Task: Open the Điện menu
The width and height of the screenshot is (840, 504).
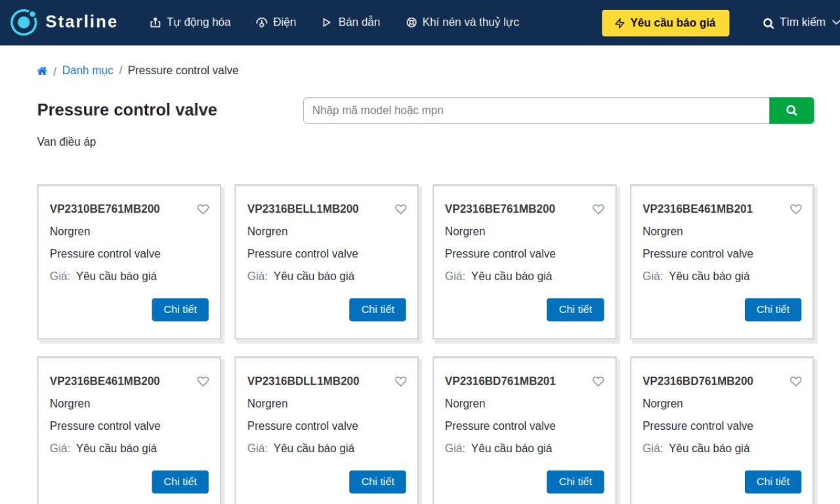Action: [x=276, y=22]
